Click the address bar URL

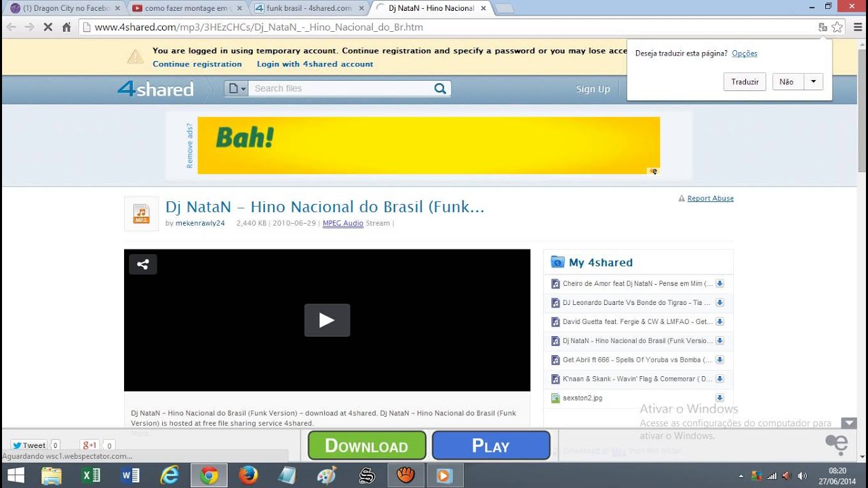pos(258,27)
